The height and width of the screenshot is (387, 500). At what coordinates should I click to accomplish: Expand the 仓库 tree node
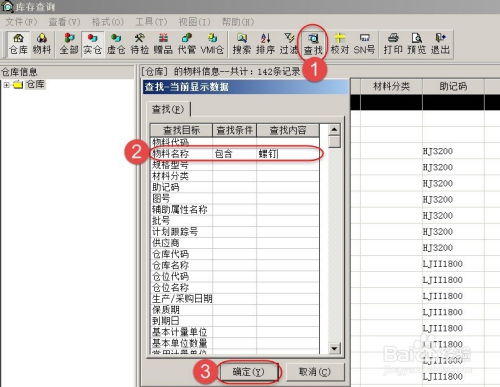(6, 85)
